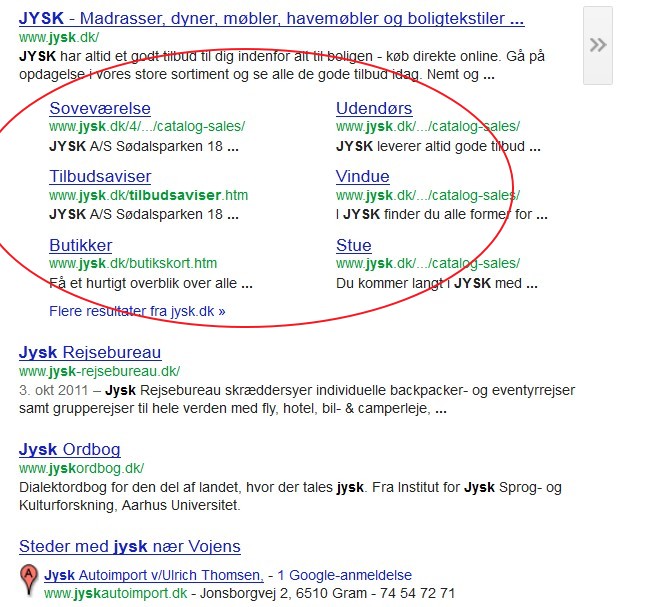Viewport: 657px width, 607px height.
Task: Click red map marker A icon
Action: pyautogui.click(x=28, y=578)
